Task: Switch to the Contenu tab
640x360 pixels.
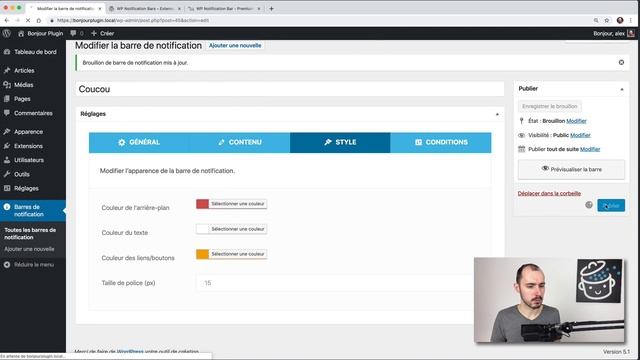Action: [240, 142]
